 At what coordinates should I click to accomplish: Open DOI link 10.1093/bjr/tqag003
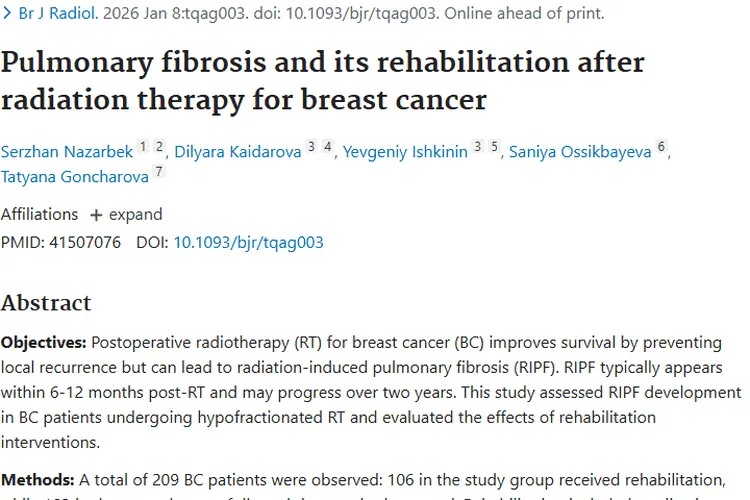coord(248,242)
